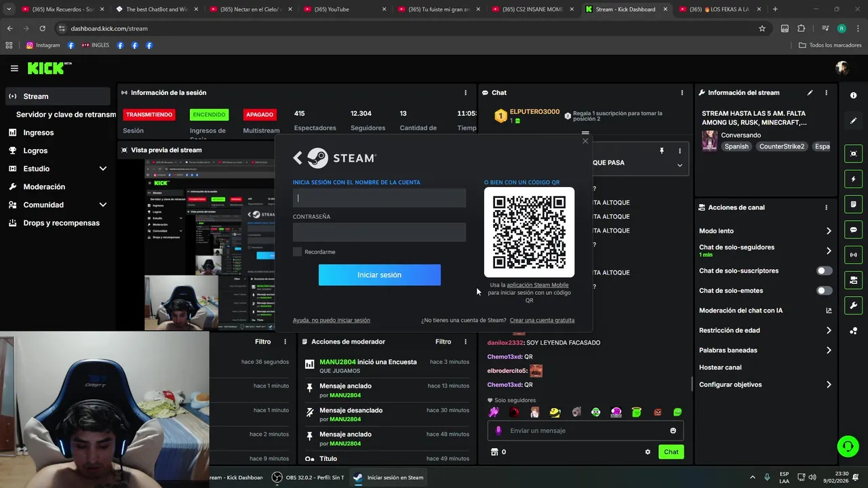
Task: Open the Steam login taskbar item
Action: [x=389, y=477]
